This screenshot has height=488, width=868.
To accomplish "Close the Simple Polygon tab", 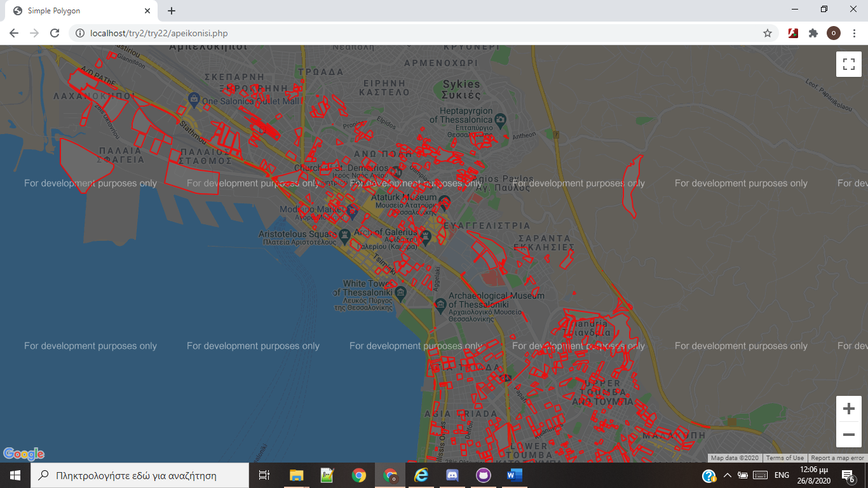I will (147, 11).
